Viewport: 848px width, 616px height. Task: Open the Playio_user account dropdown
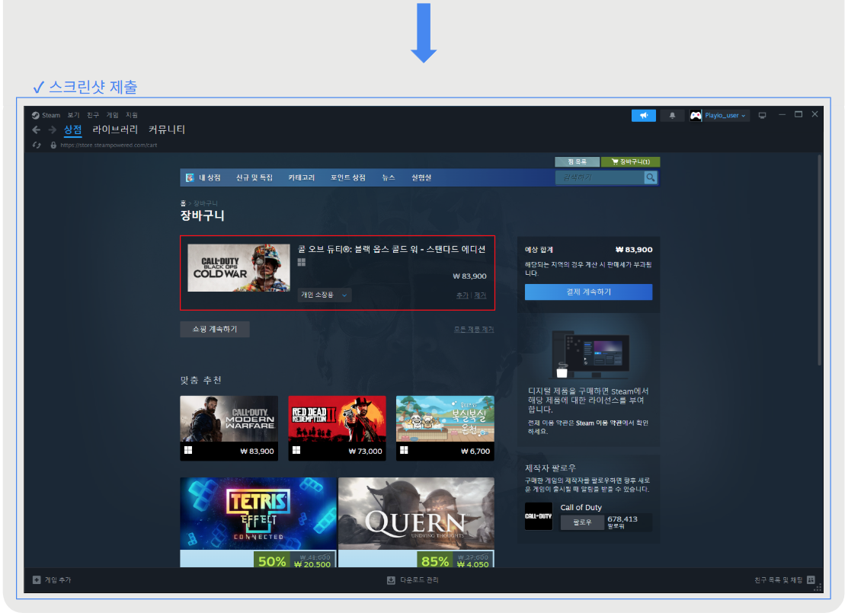pyautogui.click(x=725, y=116)
